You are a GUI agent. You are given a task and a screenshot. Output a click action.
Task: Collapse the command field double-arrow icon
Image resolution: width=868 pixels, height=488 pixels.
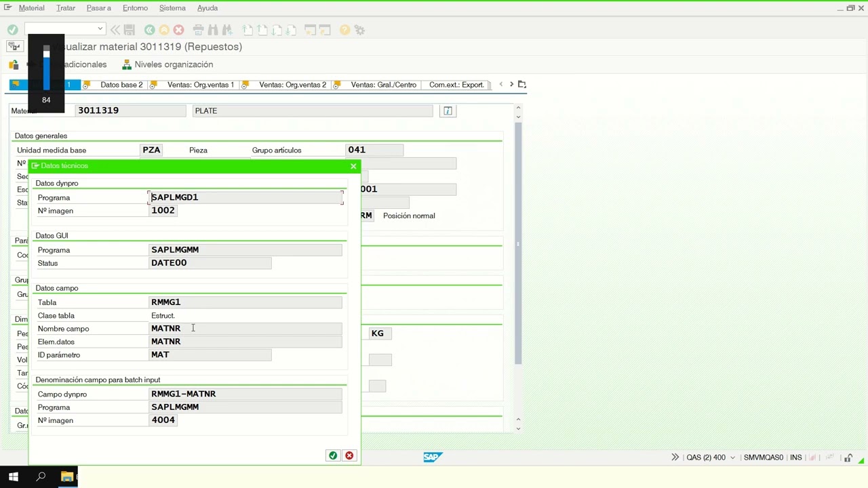pyautogui.click(x=115, y=30)
